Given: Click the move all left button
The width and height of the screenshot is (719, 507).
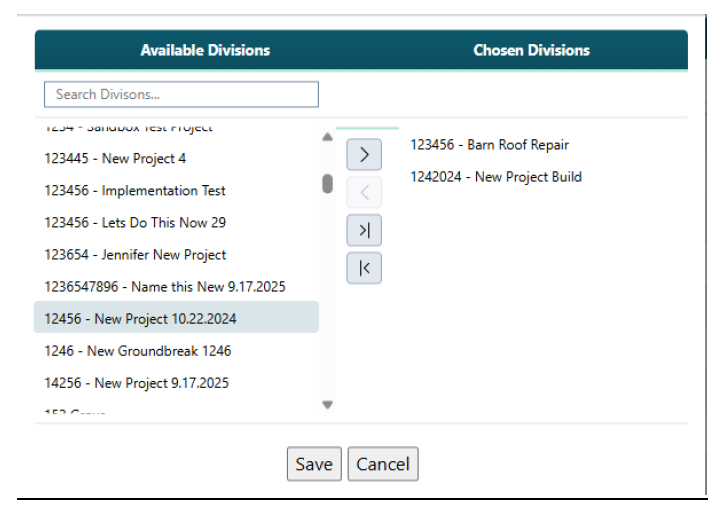Looking at the screenshot, I should coord(364,268).
